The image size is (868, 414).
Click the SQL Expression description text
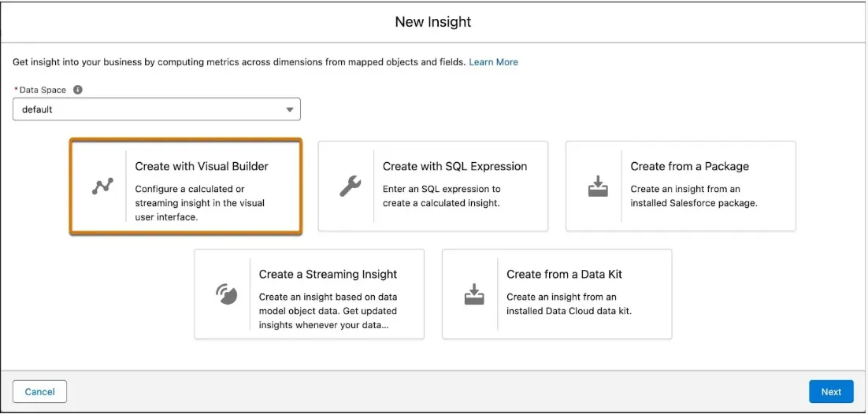point(442,196)
